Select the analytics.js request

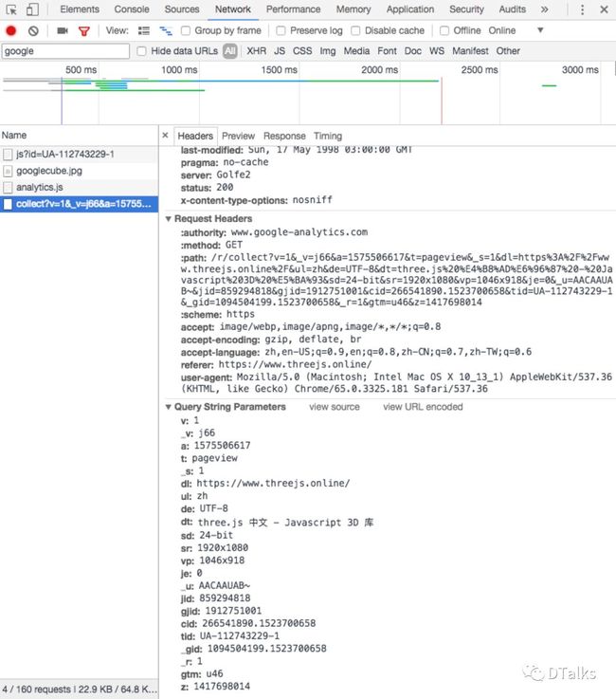click(79, 187)
